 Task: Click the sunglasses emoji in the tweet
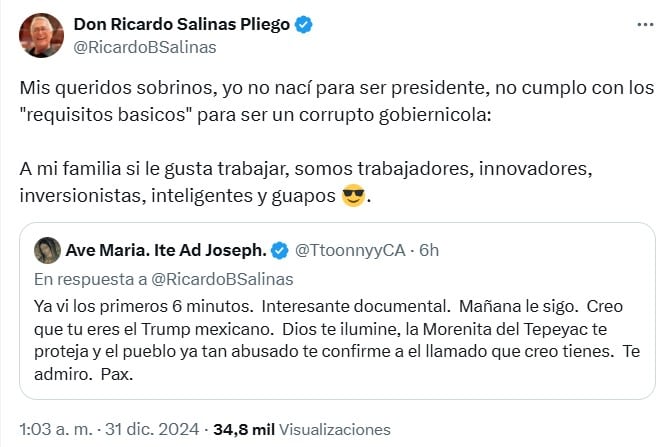click(x=352, y=195)
